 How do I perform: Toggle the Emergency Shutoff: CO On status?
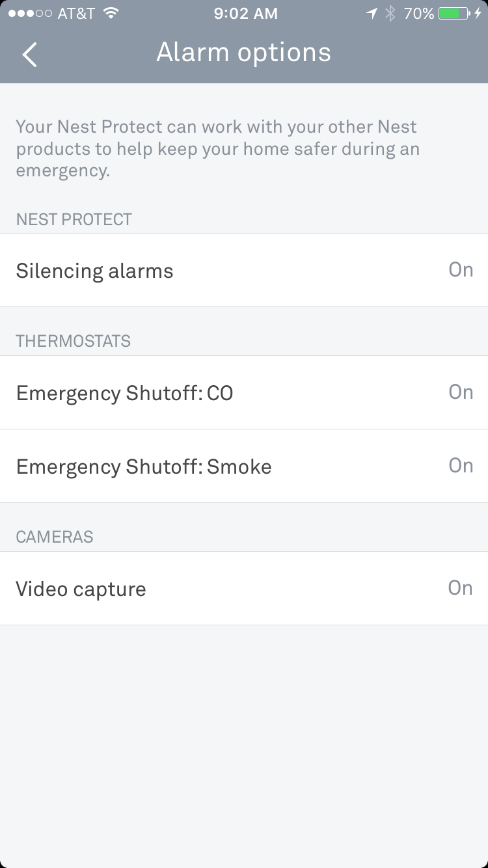tap(461, 392)
